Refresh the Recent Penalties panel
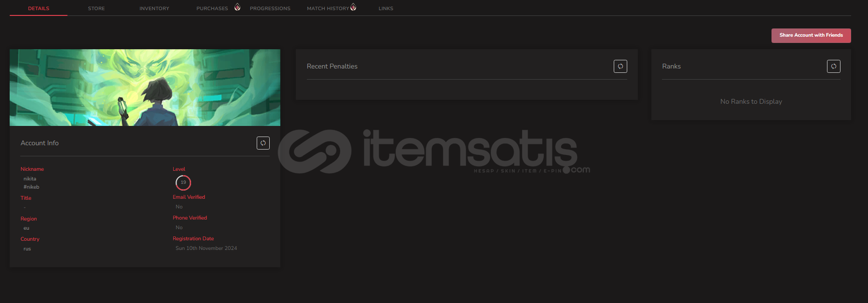 coord(620,66)
